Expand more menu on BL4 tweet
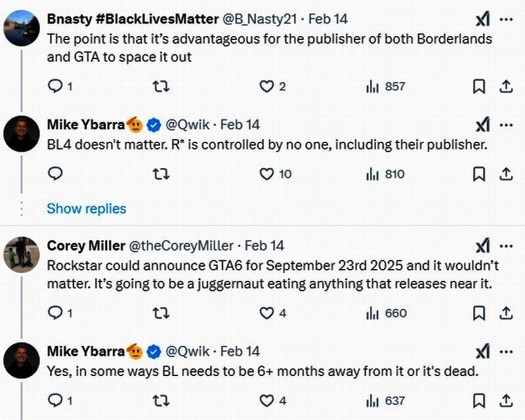This screenshot has height=420, width=525. point(506,125)
